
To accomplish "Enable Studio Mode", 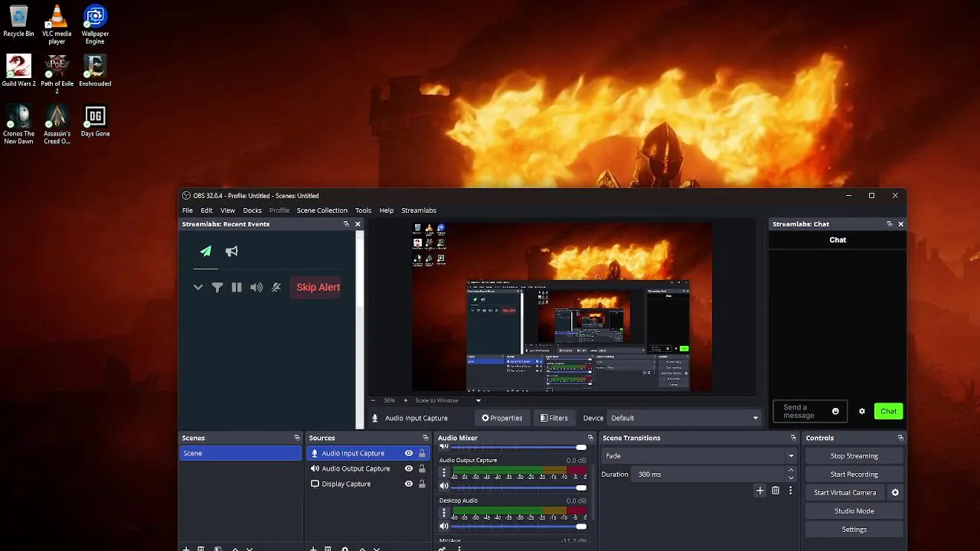I will tap(854, 510).
